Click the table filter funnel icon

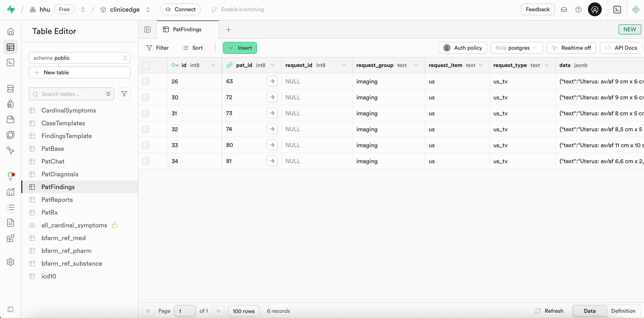(x=124, y=94)
